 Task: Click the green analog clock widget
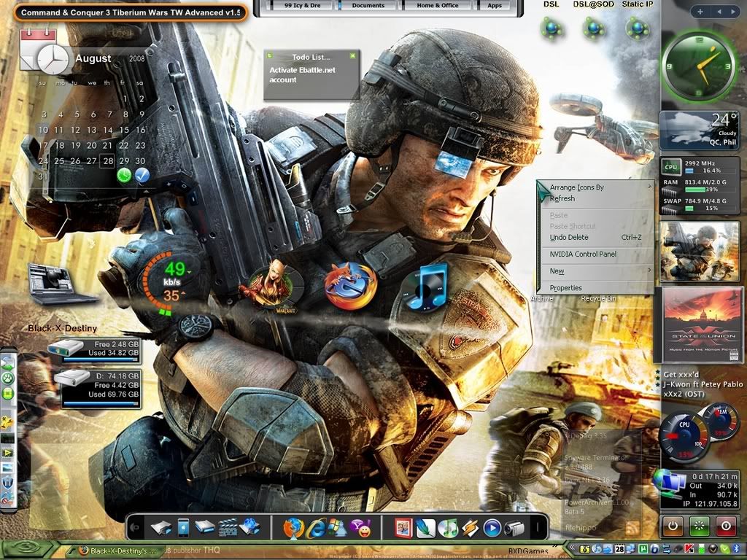pos(698,66)
